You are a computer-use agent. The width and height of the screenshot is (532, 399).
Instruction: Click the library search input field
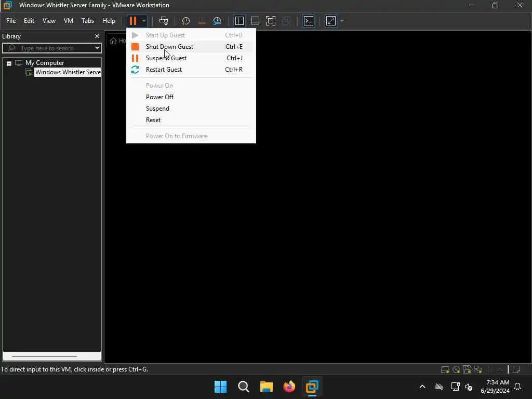[x=51, y=48]
